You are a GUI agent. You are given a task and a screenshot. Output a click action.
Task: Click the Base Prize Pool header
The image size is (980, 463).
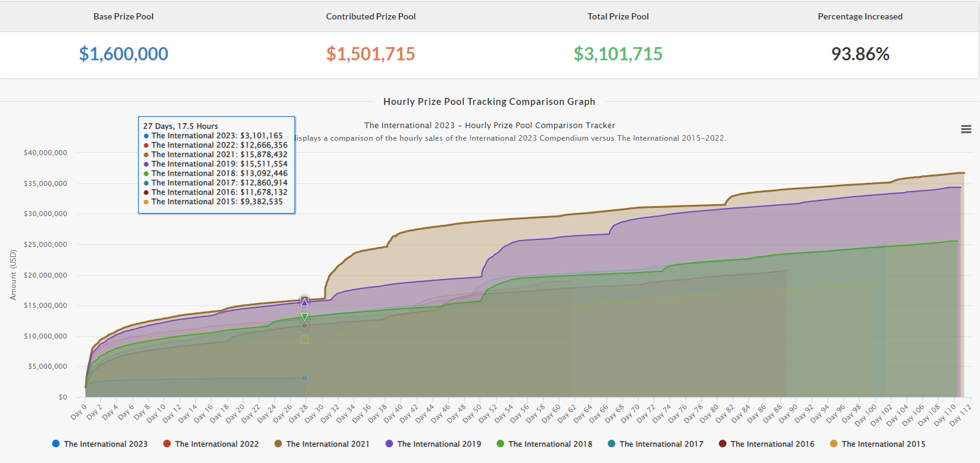click(124, 16)
